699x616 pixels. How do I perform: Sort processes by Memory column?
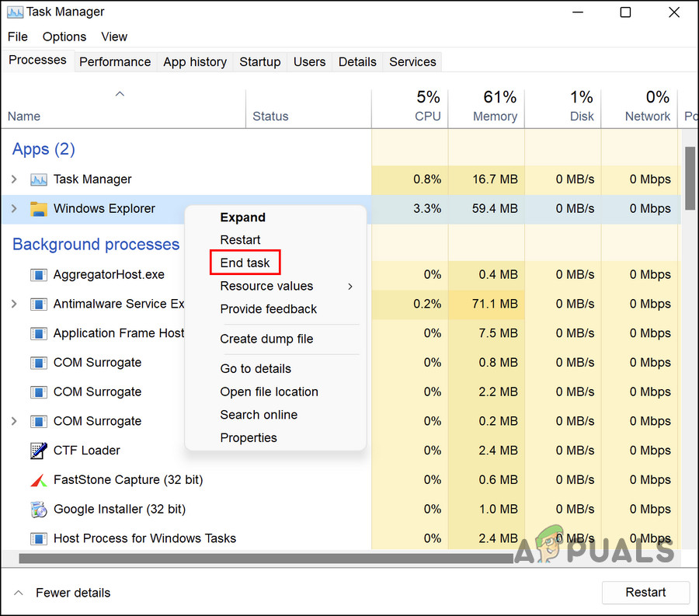click(x=495, y=117)
